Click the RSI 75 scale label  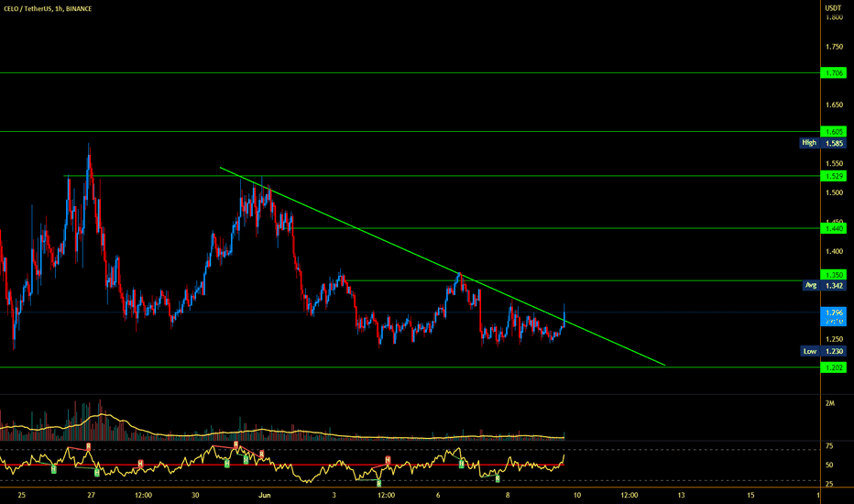tap(829, 446)
